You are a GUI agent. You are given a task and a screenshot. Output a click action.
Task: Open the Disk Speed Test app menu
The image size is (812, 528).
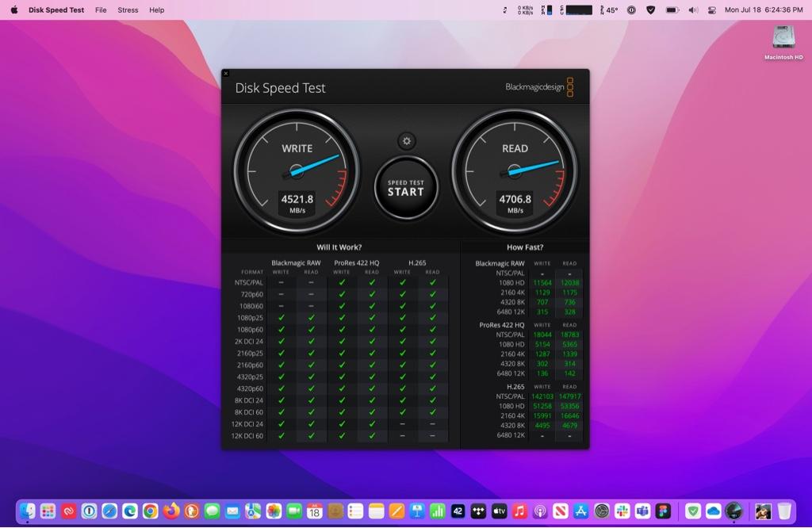click(x=56, y=10)
